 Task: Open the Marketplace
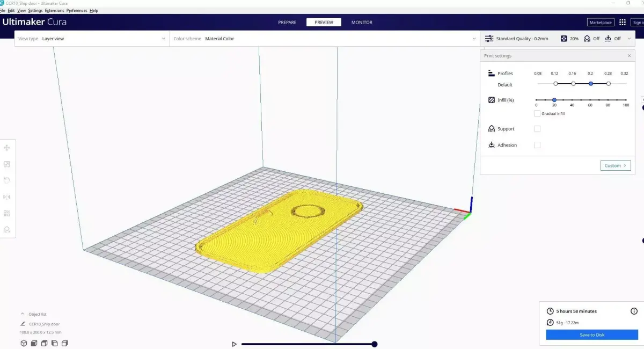599,22
